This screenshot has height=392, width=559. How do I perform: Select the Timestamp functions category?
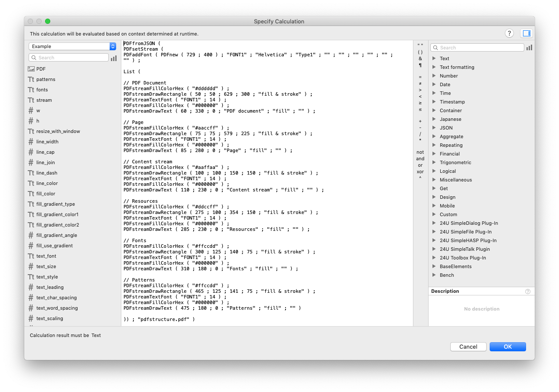[x=452, y=102]
